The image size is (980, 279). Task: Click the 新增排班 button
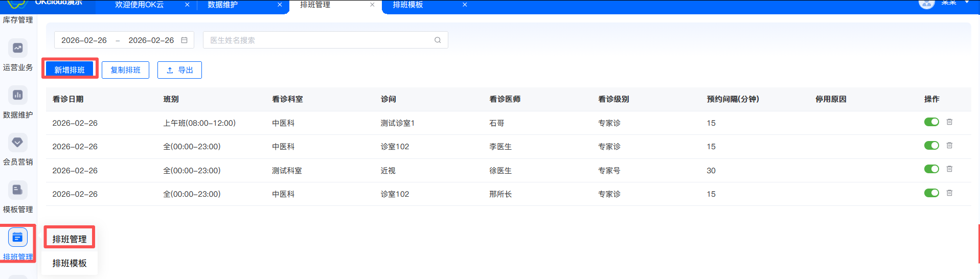point(70,70)
